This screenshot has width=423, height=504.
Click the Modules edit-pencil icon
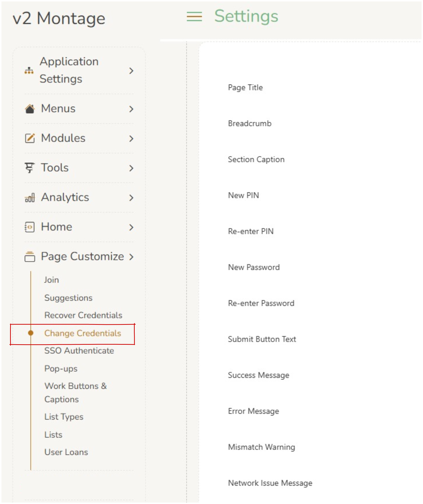pos(30,138)
